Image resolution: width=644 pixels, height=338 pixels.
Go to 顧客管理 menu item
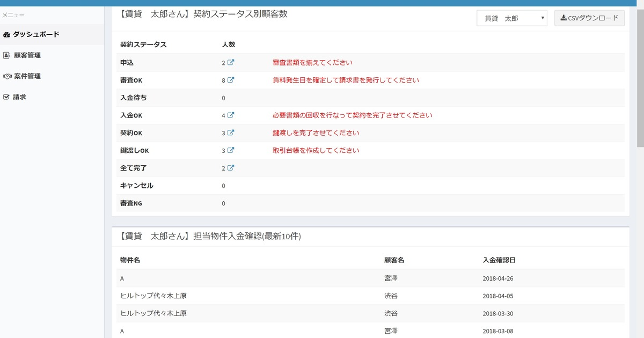pyautogui.click(x=27, y=55)
